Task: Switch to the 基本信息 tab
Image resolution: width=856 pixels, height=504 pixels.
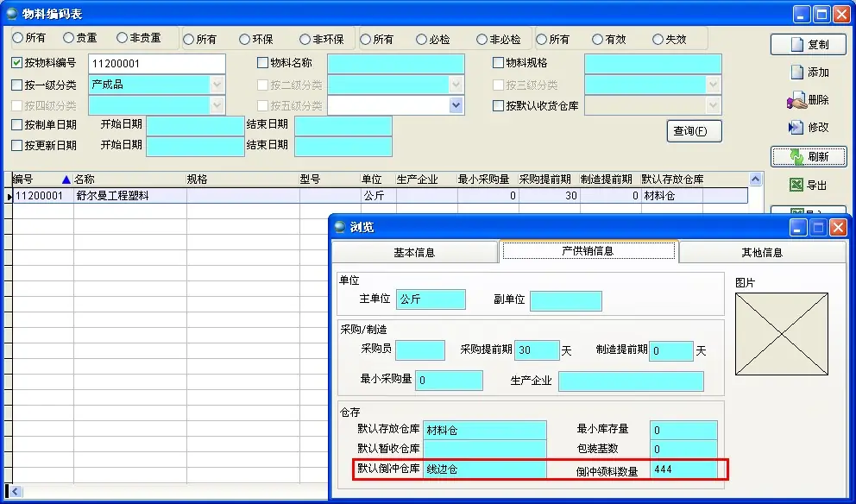Action: pos(414,253)
